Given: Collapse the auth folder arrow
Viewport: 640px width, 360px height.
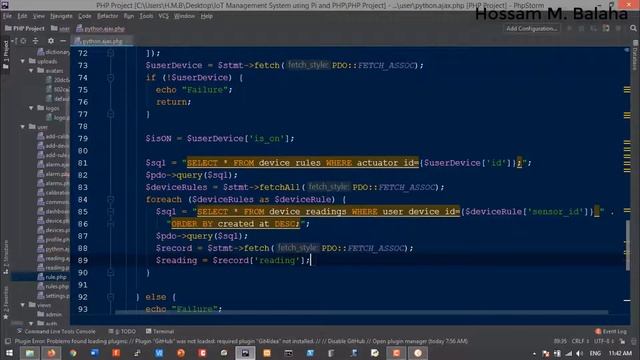Looking at the screenshot, I should (31, 324).
